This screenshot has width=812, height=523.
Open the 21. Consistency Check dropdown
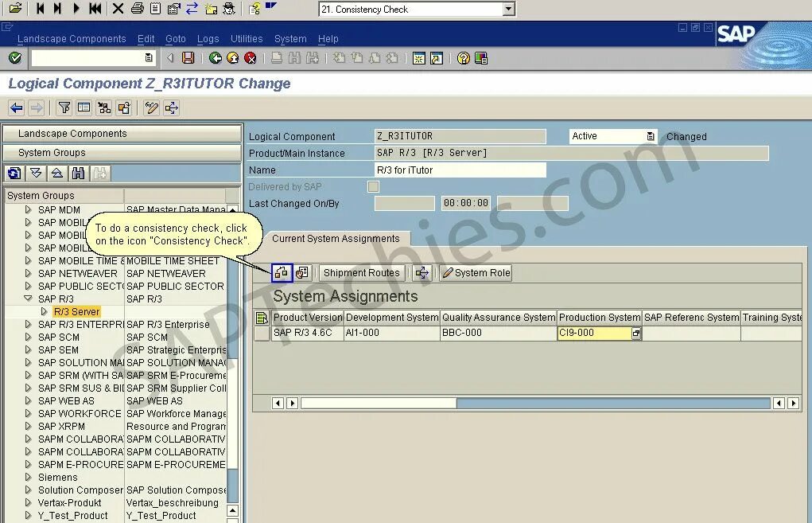click(509, 10)
